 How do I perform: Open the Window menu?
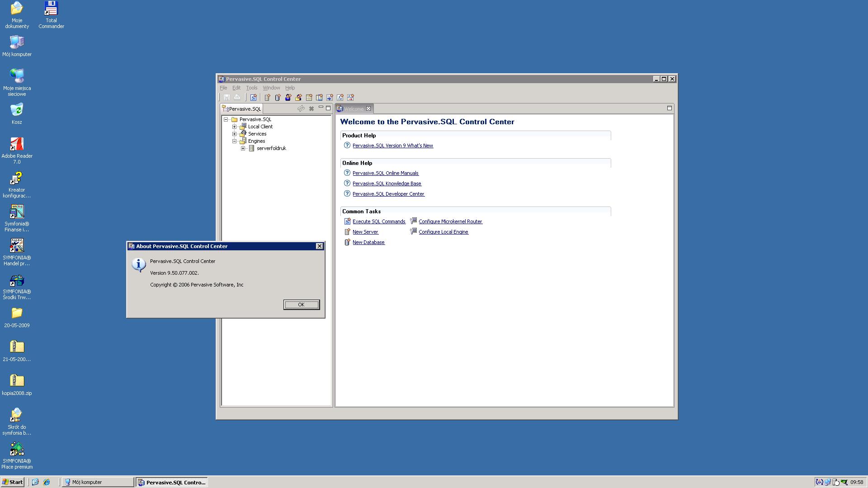pos(271,88)
